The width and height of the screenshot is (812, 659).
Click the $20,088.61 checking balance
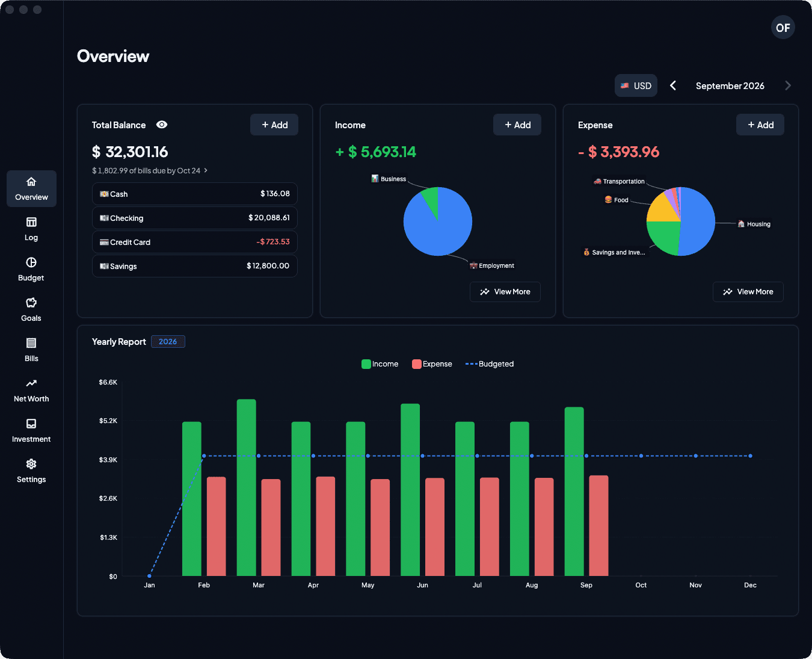pos(269,218)
